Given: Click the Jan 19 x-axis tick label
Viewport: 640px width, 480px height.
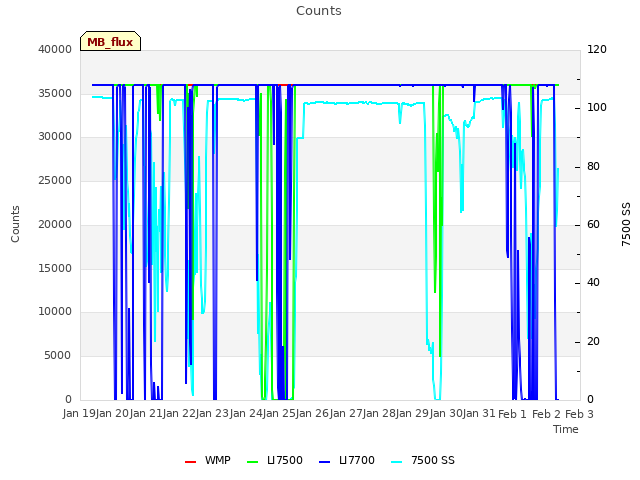Looking at the screenshot, I should [x=80, y=413].
